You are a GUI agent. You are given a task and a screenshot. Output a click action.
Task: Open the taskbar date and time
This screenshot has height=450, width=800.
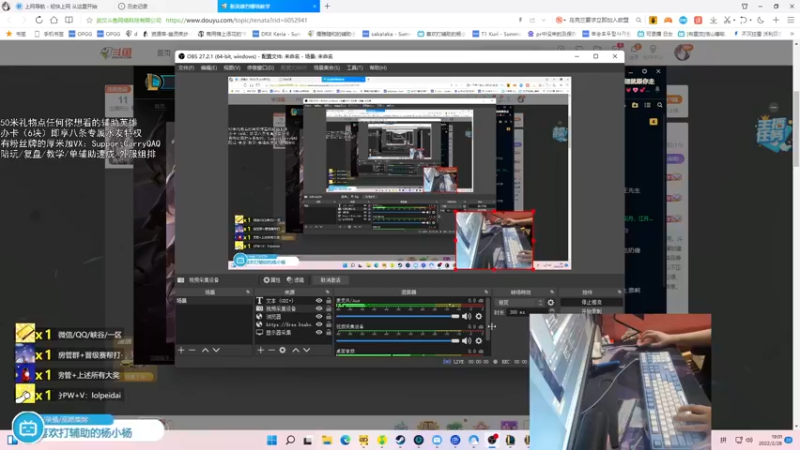tap(770, 440)
